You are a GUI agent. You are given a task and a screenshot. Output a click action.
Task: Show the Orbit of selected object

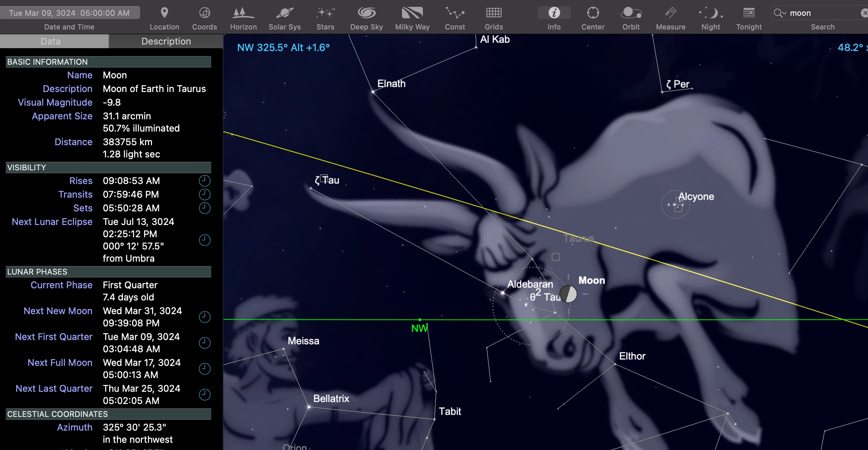pyautogui.click(x=631, y=13)
